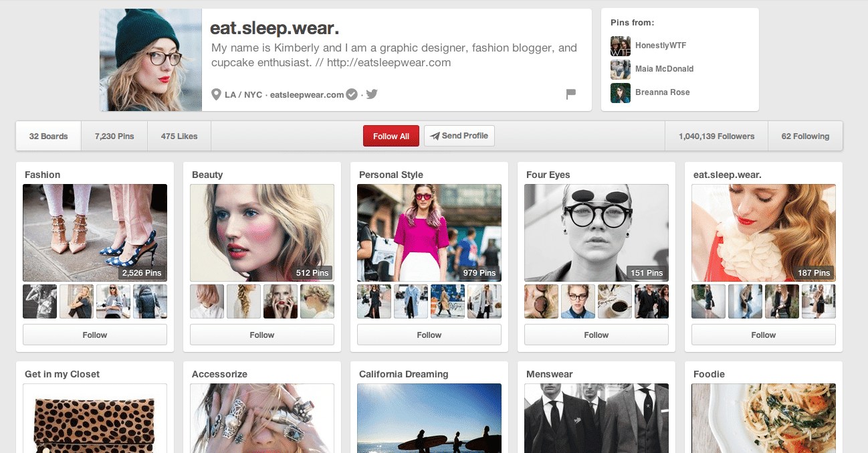868x453 pixels.
Task: Open Maia McDonald avatar icon
Action: pyautogui.click(x=621, y=69)
